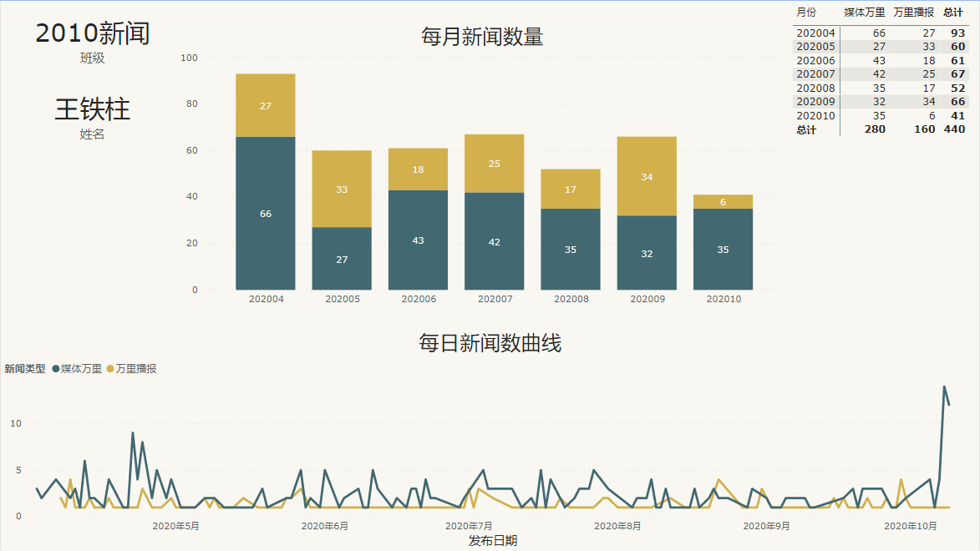Click the teal 43 segment of 202006 bar
Viewport: 980px width, 551px height.
(418, 240)
